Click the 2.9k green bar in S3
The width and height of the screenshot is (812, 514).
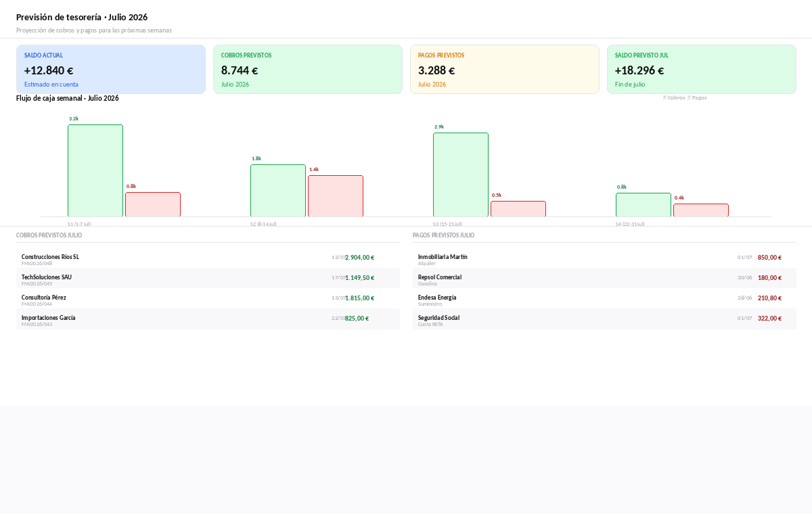[x=461, y=174]
